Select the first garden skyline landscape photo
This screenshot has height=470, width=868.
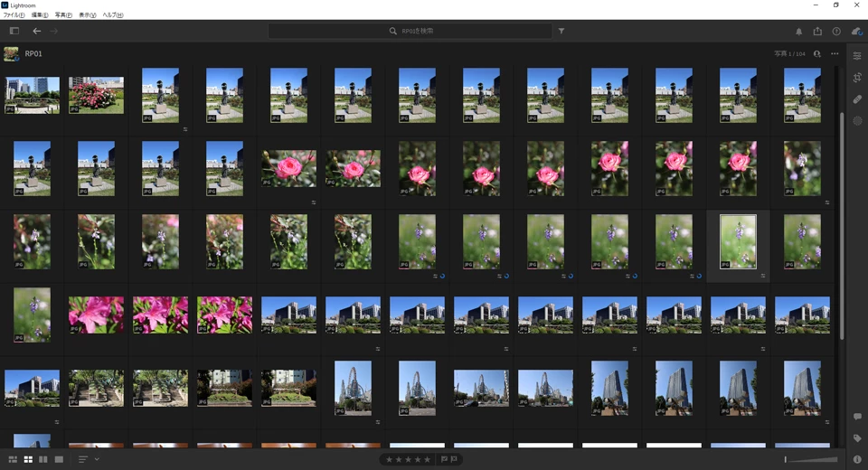tap(33, 95)
